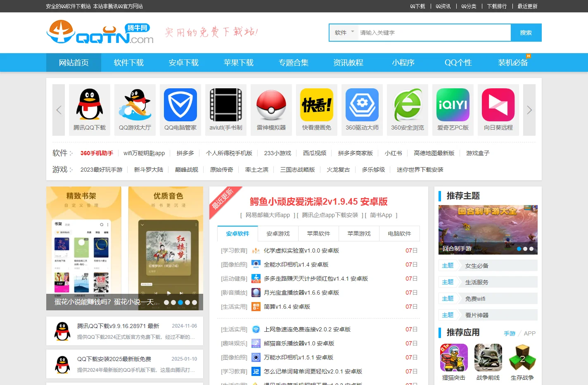Screen dimensions: 588x385
Task: Open 专题合集 in navigation bar
Action: click(294, 63)
